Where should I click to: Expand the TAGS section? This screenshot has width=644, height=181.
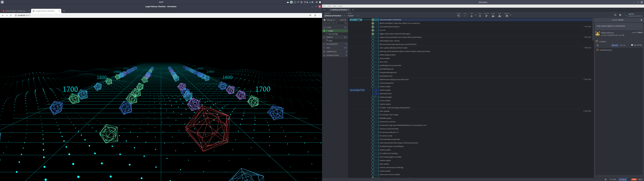pyautogui.click(x=335, y=48)
